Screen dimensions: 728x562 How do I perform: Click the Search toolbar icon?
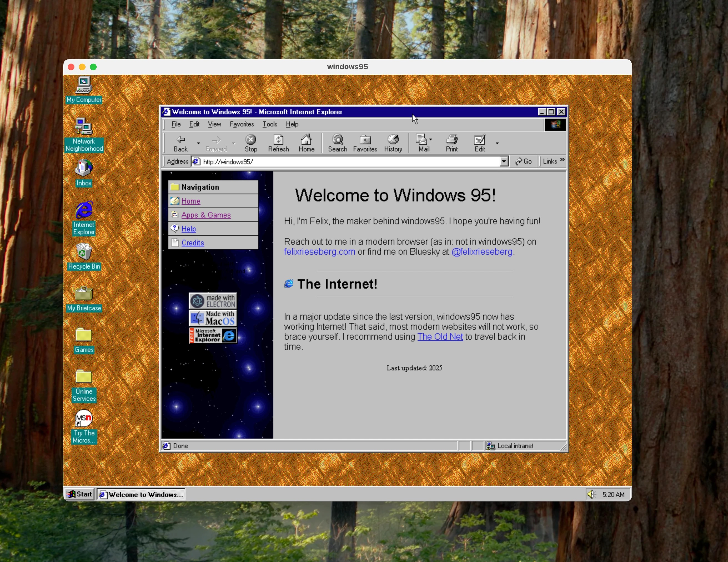pyautogui.click(x=337, y=142)
